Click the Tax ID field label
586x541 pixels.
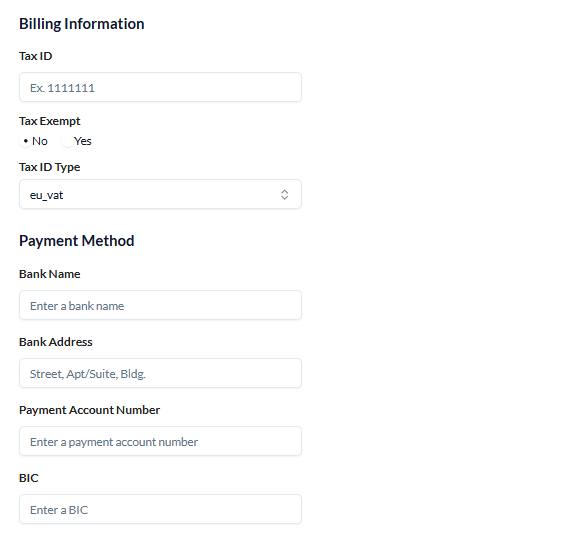coord(36,56)
